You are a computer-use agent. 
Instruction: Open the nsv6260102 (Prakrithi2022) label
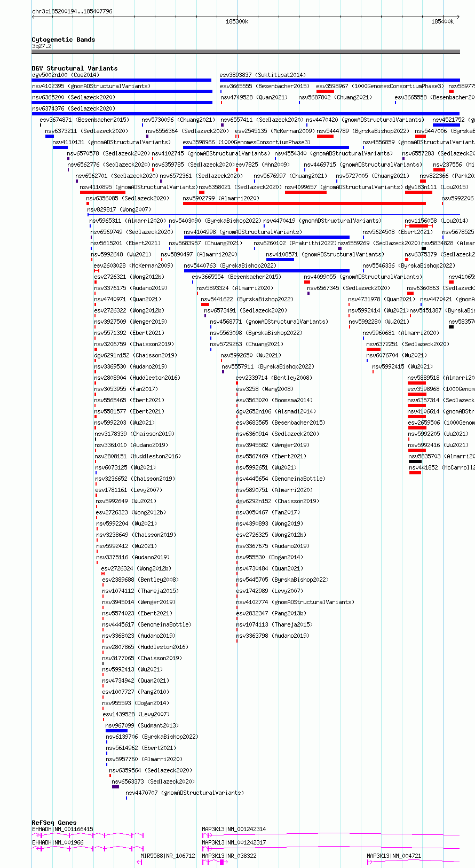pos(295,243)
